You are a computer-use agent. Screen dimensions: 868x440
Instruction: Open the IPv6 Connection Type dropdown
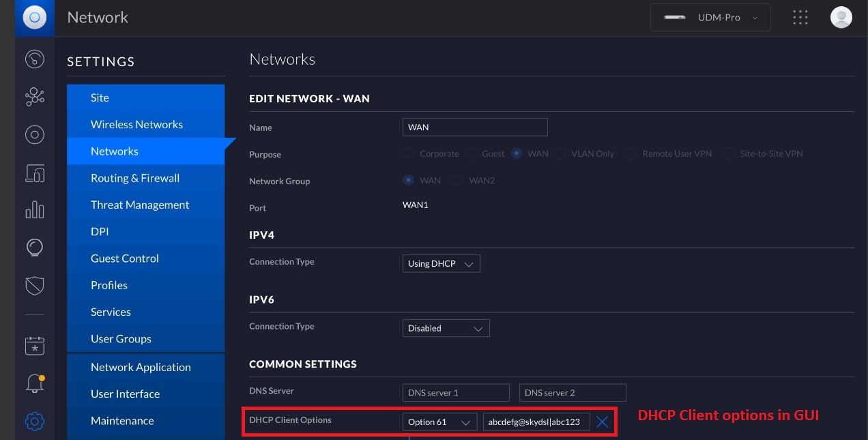click(446, 328)
